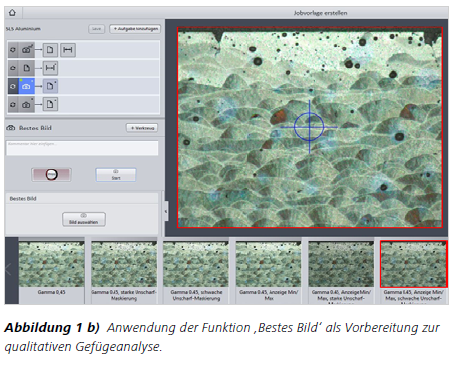The height and width of the screenshot is (369, 451).
Task: Select the camera icon in the first task row
Action: click(x=27, y=50)
